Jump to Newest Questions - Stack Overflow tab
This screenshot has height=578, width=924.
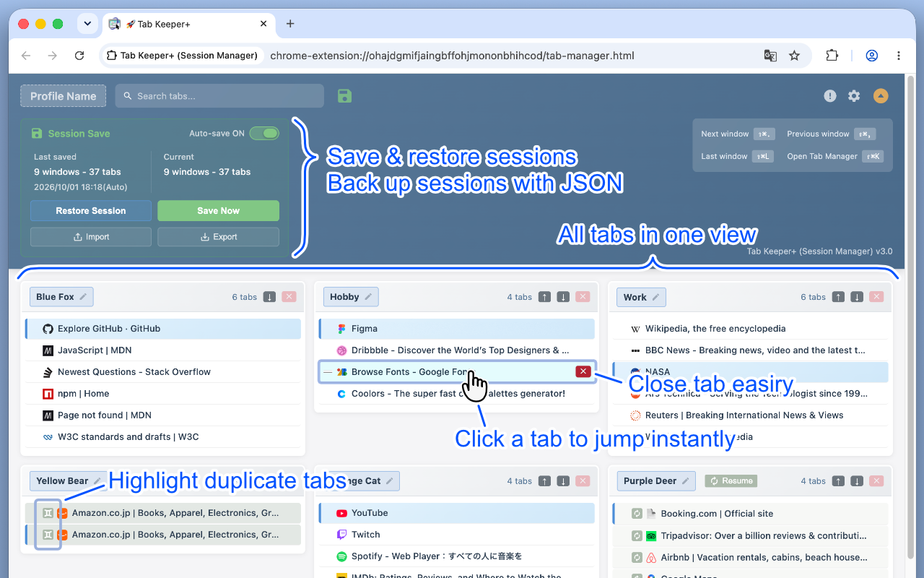point(163,372)
